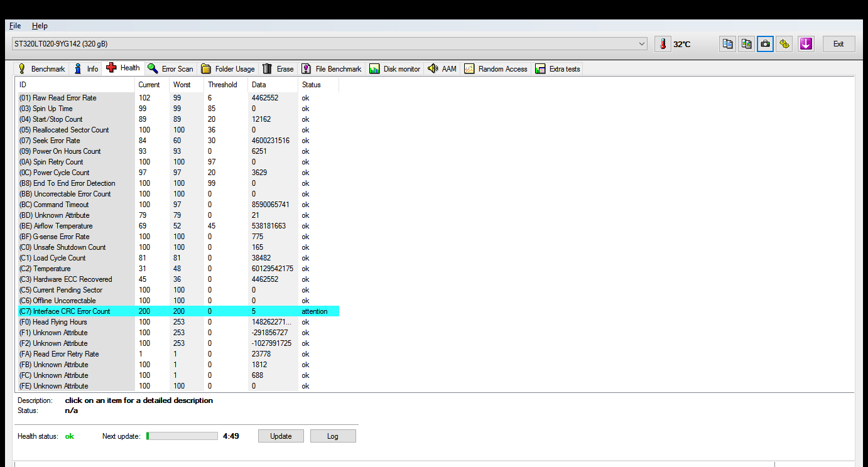Image resolution: width=868 pixels, height=467 pixels.
Task: Select the Command Timeout row
Action: [x=178, y=205]
